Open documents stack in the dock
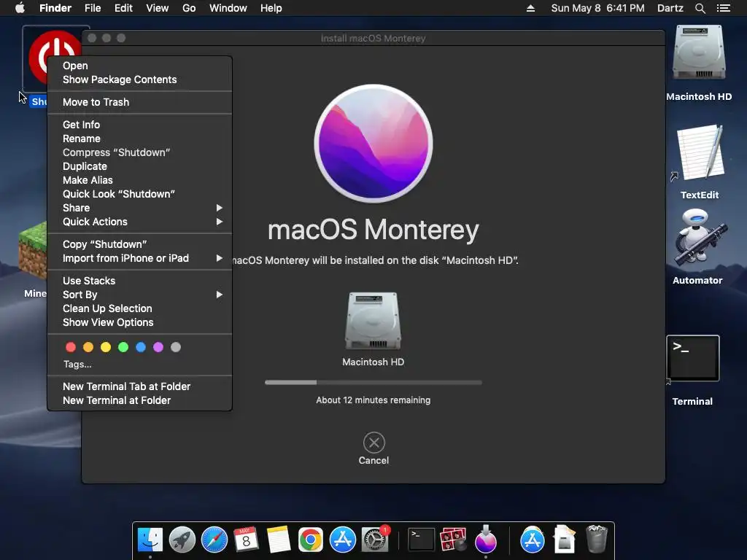 [565, 539]
